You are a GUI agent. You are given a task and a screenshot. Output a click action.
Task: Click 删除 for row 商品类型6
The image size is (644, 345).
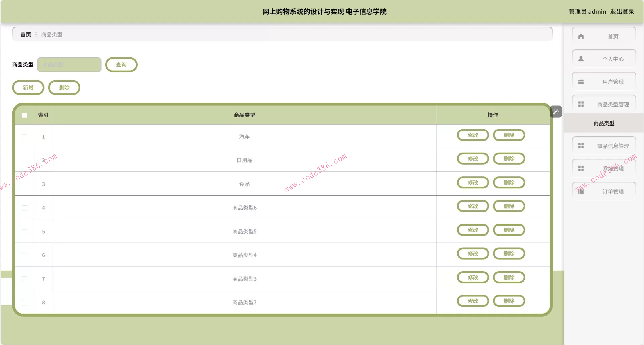point(509,206)
